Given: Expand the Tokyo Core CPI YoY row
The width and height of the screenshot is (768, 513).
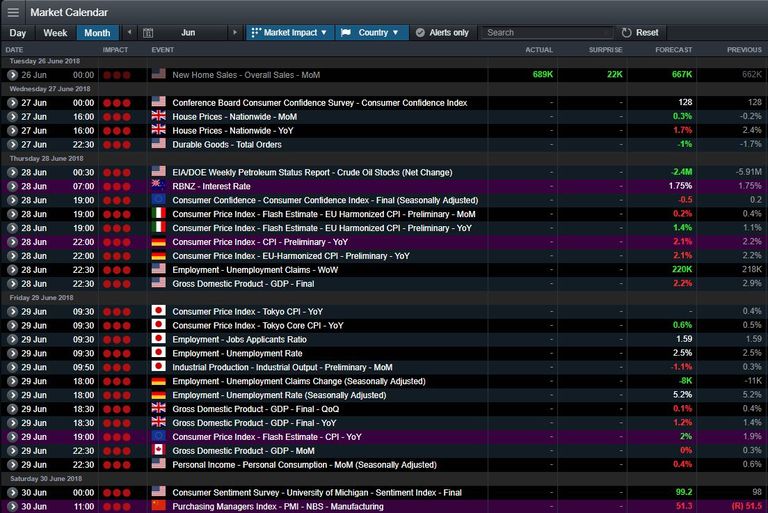Looking at the screenshot, I should click(x=13, y=325).
